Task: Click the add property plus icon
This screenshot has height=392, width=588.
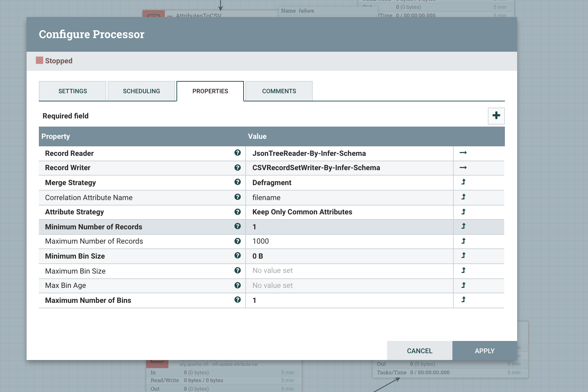Action: (496, 116)
